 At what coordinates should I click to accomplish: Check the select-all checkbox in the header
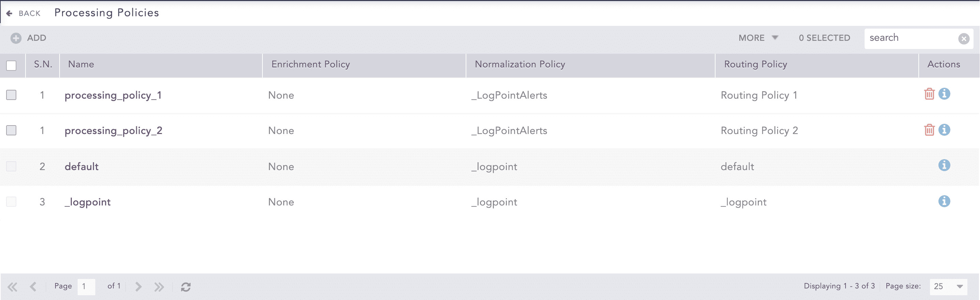[12, 65]
